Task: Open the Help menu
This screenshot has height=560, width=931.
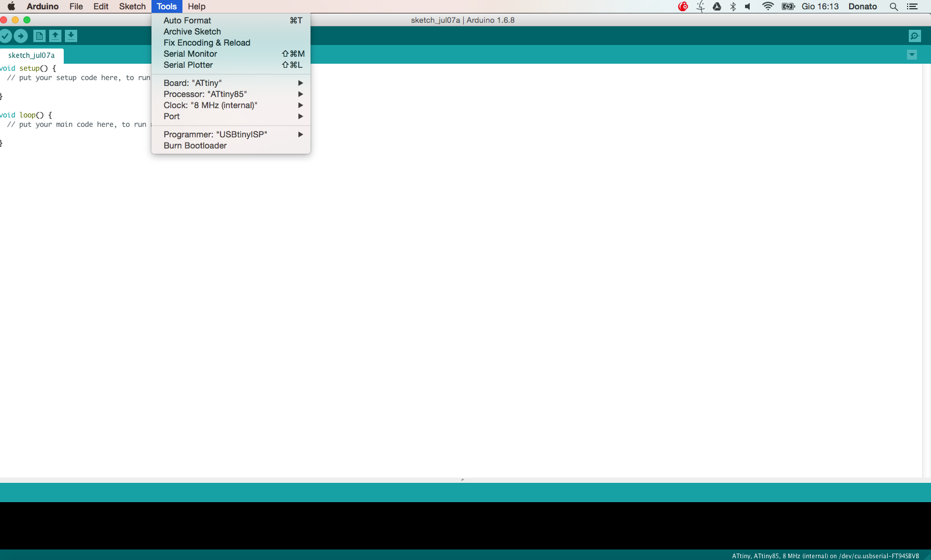Action: 196,6
